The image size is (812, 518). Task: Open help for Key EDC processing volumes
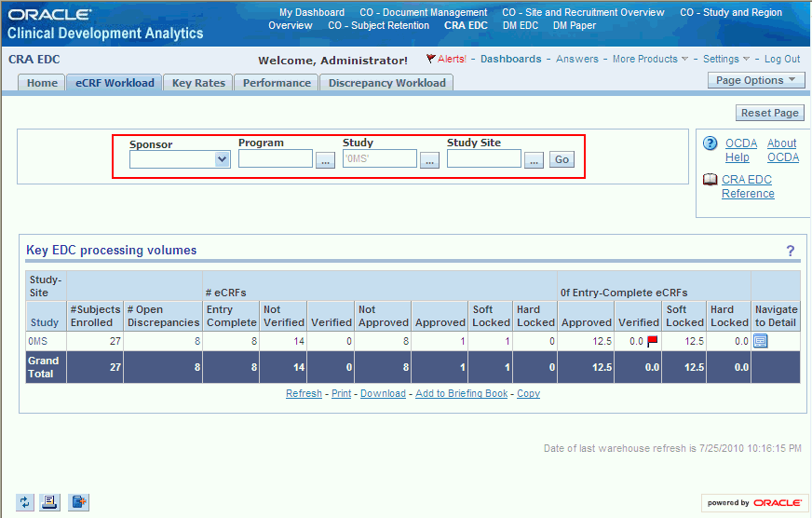[791, 251]
